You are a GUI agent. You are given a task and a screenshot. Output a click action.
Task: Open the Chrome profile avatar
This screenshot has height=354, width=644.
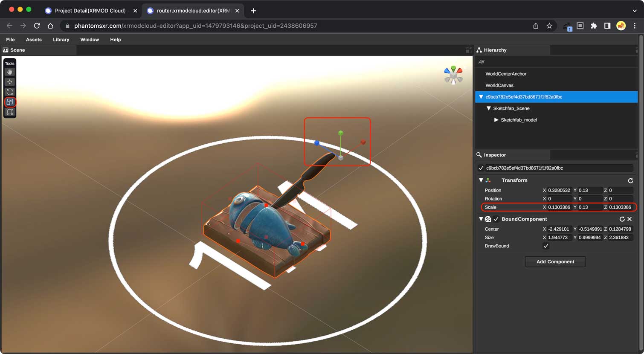pos(621,26)
